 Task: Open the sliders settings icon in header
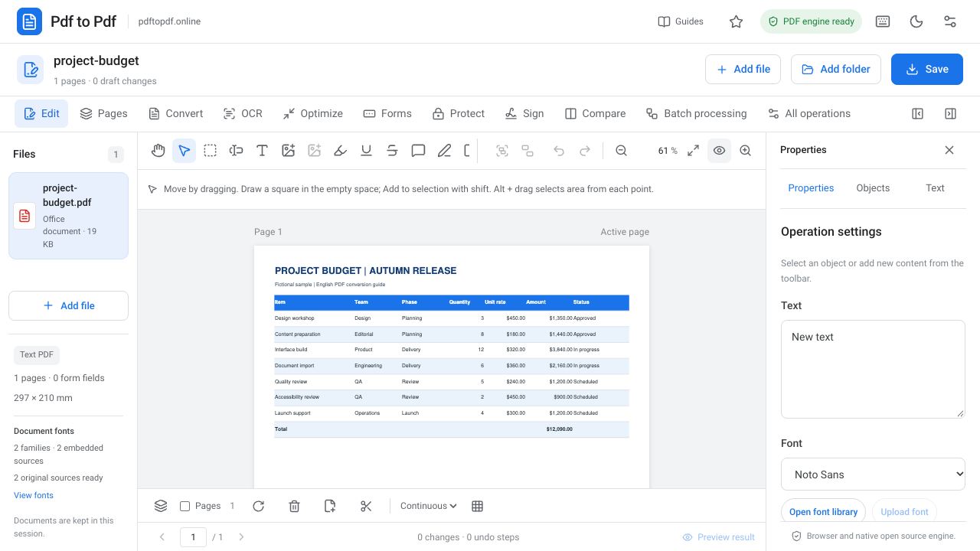click(x=950, y=21)
